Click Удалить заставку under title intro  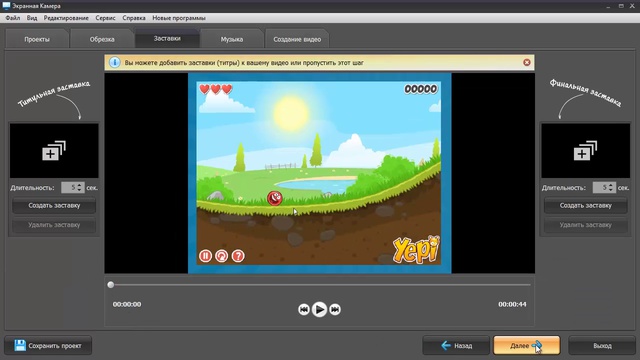click(x=54, y=225)
